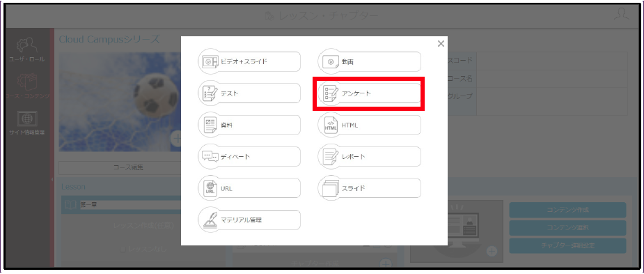Open the サイト情報管理 sidebar menu
Screen dimensions: 644x274
[27, 123]
